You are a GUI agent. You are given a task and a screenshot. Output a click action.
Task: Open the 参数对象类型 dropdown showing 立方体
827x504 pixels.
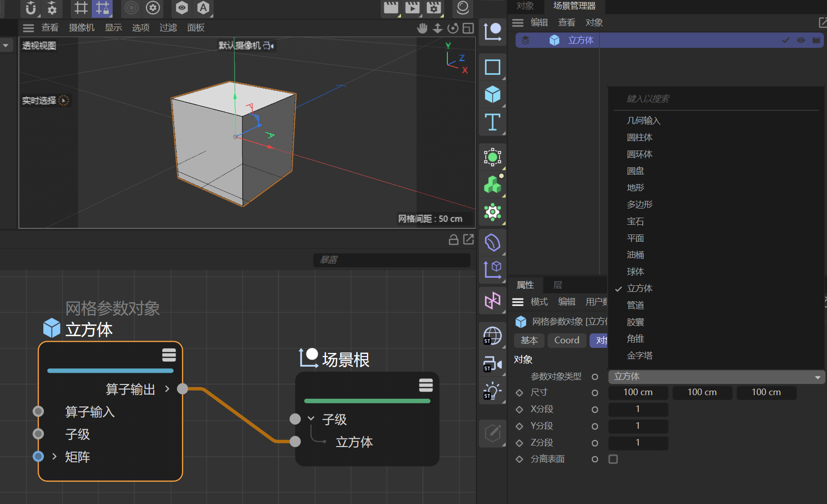click(715, 376)
